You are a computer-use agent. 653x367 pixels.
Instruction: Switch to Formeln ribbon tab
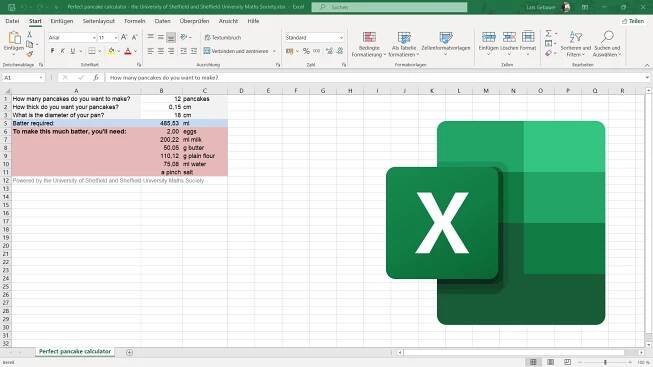135,21
